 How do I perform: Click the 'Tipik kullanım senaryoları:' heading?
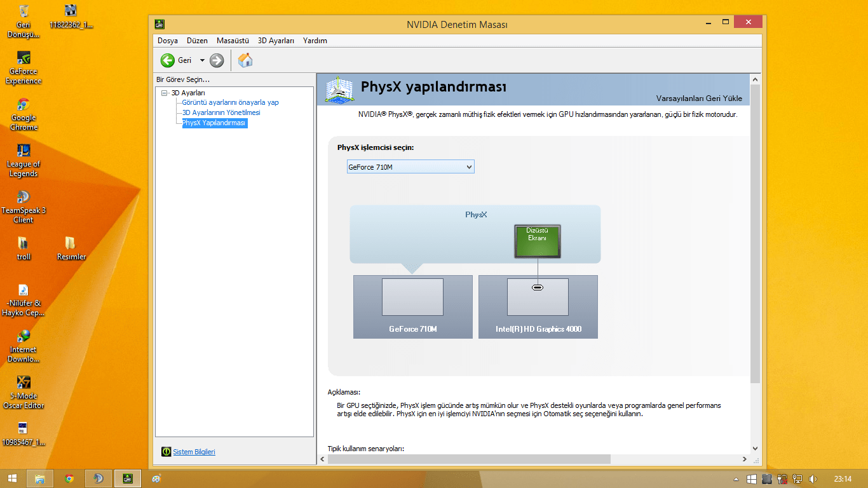(x=366, y=449)
